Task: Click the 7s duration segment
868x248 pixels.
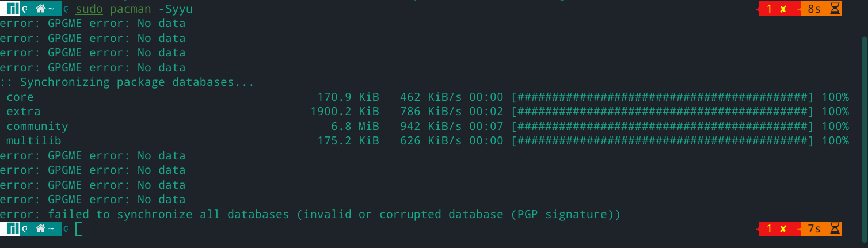Action: coord(814,229)
